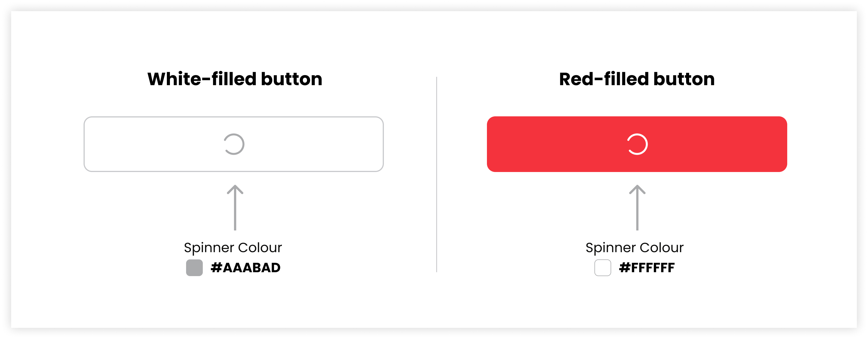The height and width of the screenshot is (339, 868).
Task: Click the "White-filled button" heading
Action: click(235, 79)
